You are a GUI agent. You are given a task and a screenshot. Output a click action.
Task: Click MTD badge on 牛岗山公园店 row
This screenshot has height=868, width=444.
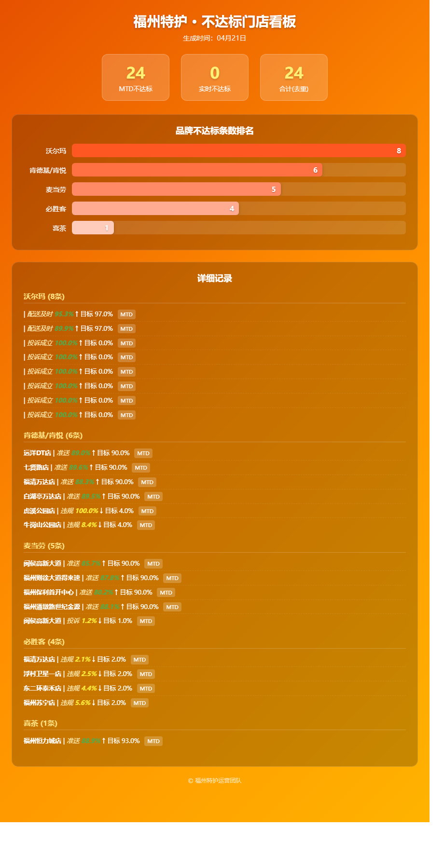tap(146, 525)
